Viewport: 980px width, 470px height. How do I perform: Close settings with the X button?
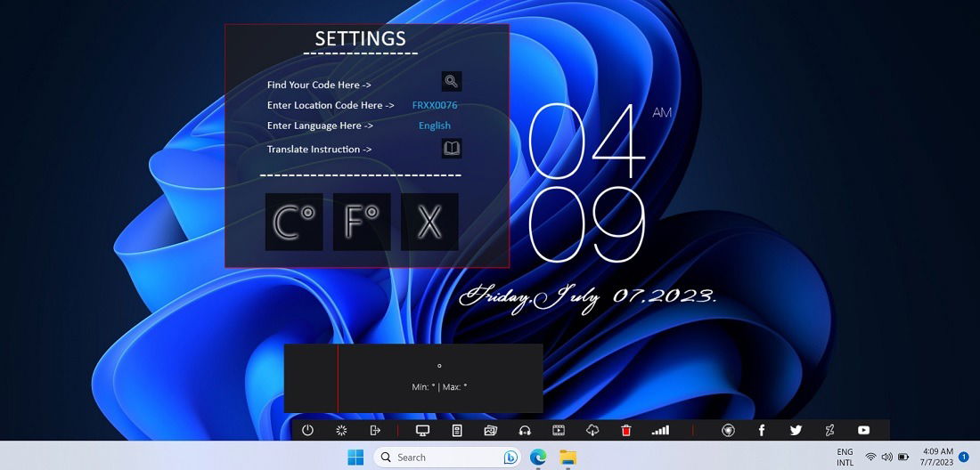coord(429,222)
